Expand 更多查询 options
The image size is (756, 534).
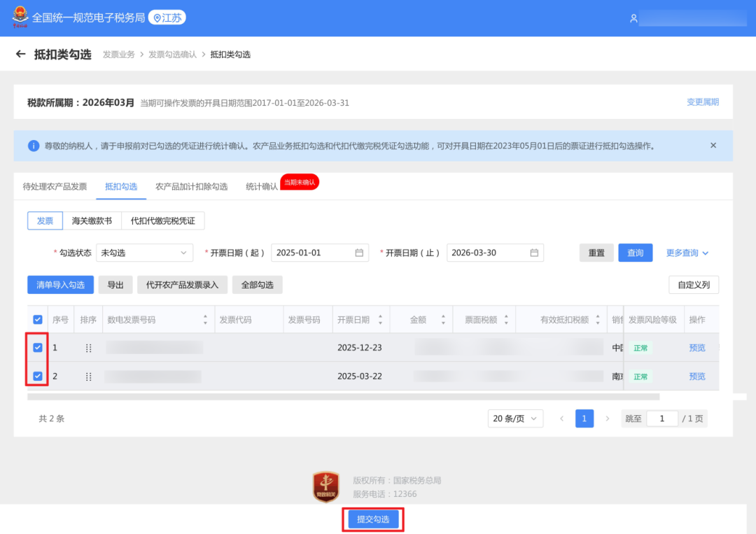[687, 253]
